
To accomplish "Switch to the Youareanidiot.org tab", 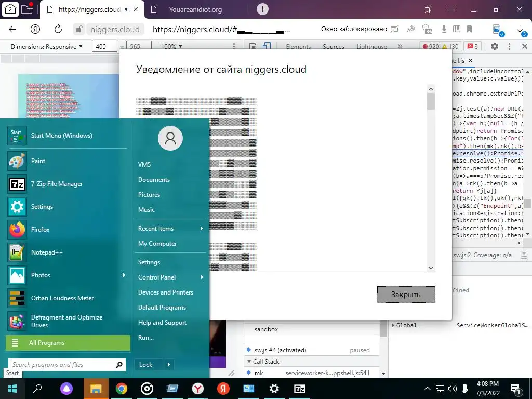I will point(196,9).
